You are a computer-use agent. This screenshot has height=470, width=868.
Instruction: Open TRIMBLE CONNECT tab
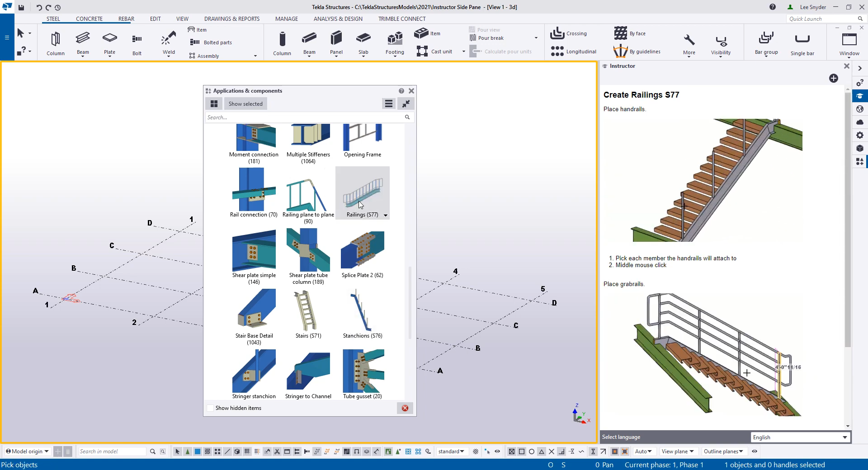click(x=402, y=19)
